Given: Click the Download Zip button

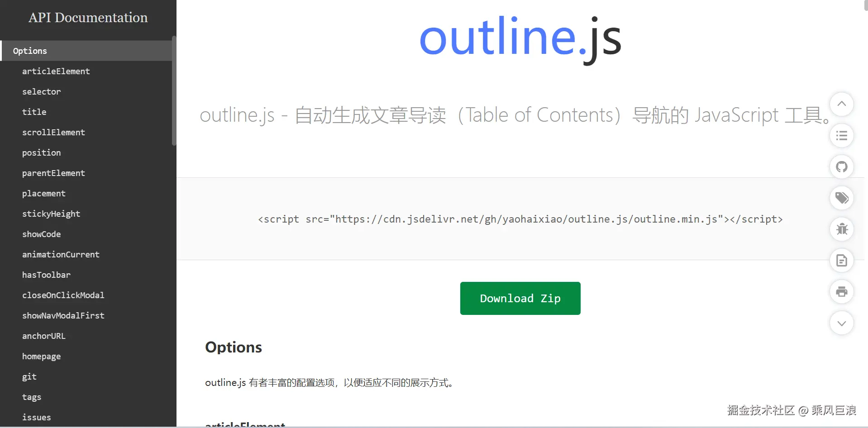Looking at the screenshot, I should point(520,298).
